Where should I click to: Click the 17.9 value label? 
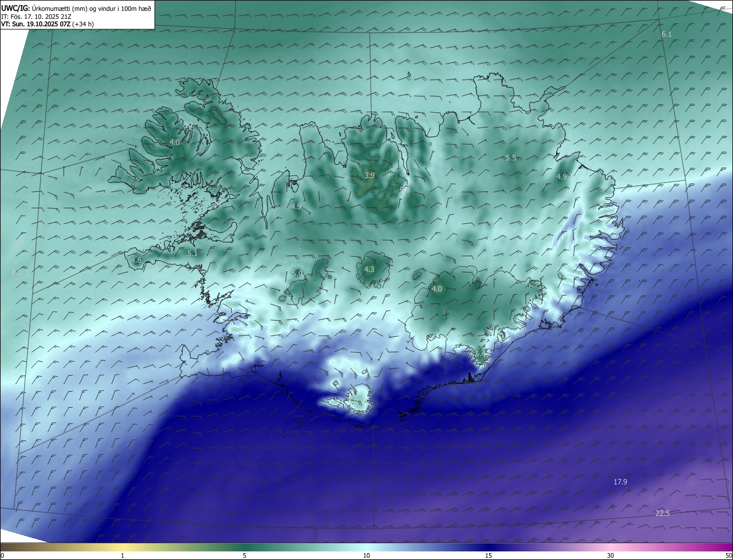[x=620, y=482]
